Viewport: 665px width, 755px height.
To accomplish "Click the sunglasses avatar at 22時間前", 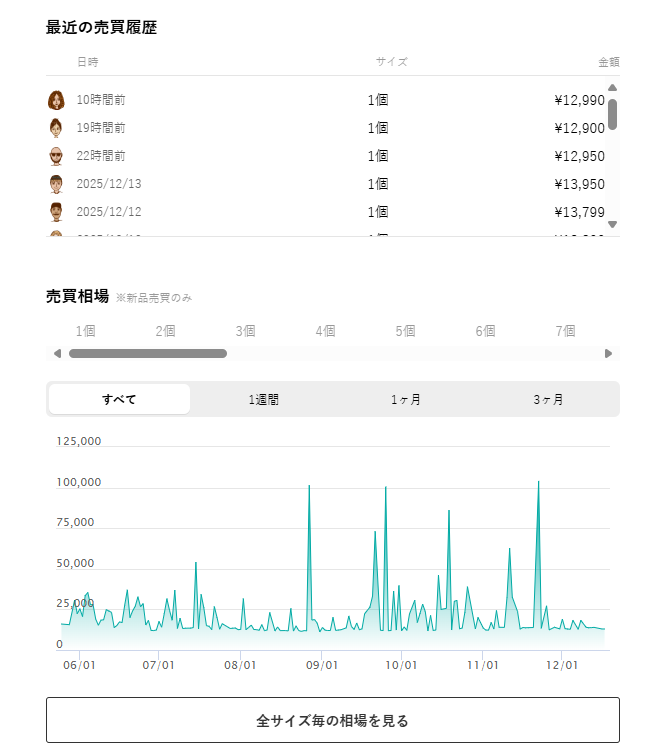I will point(56,156).
